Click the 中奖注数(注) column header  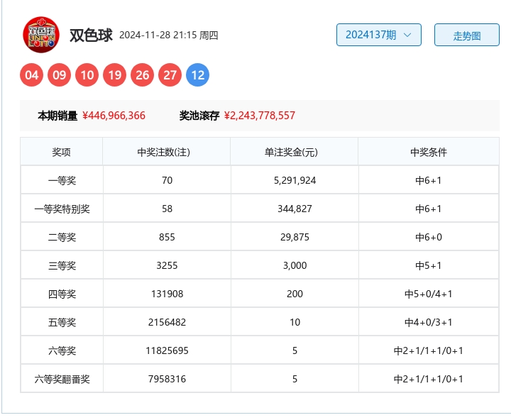pyautogui.click(x=164, y=152)
